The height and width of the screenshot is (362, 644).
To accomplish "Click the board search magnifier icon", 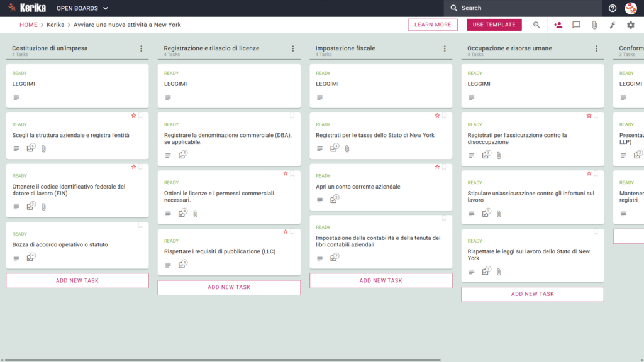I will pos(536,25).
